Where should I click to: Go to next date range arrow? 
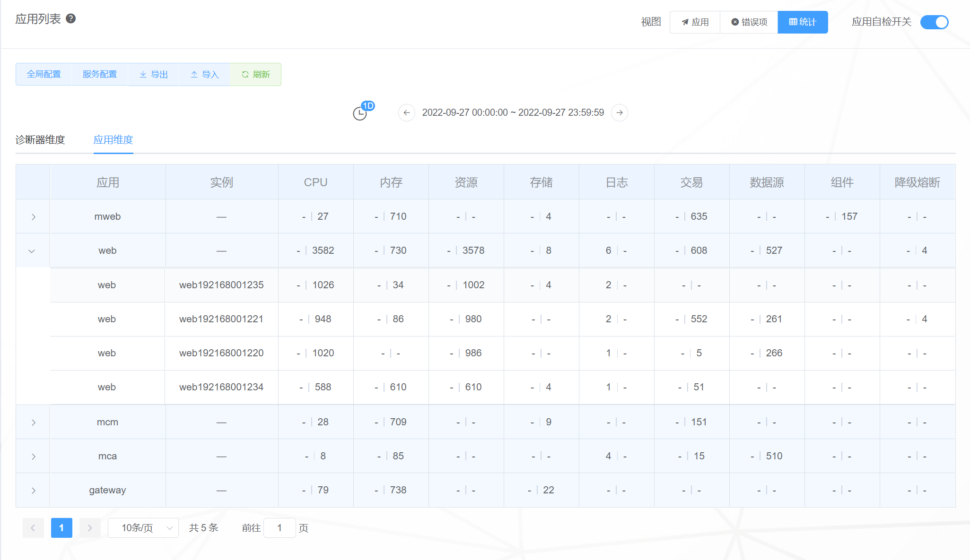(x=620, y=112)
